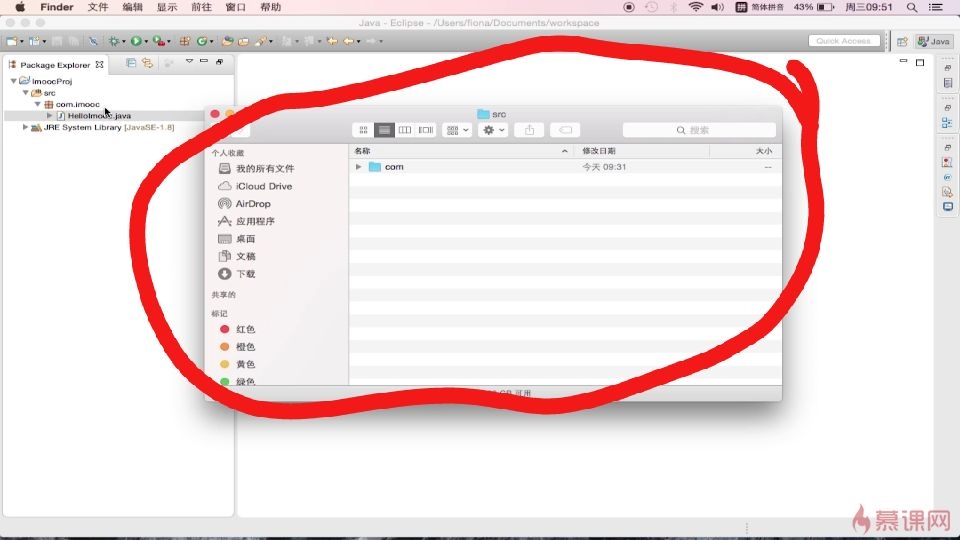Select the Java perspective button
This screenshot has height=540, width=960.
(x=934, y=42)
